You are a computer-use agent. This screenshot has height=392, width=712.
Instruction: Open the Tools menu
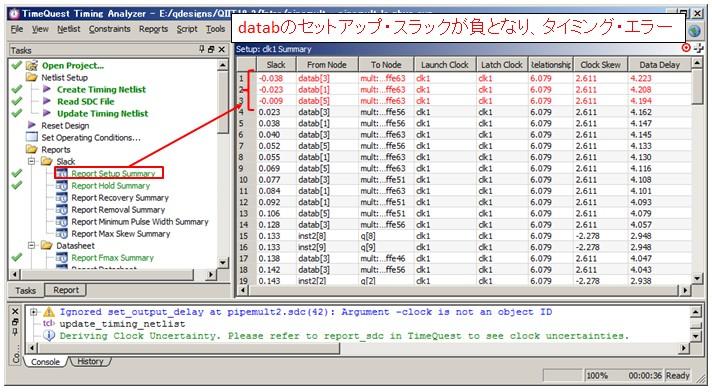[215, 29]
